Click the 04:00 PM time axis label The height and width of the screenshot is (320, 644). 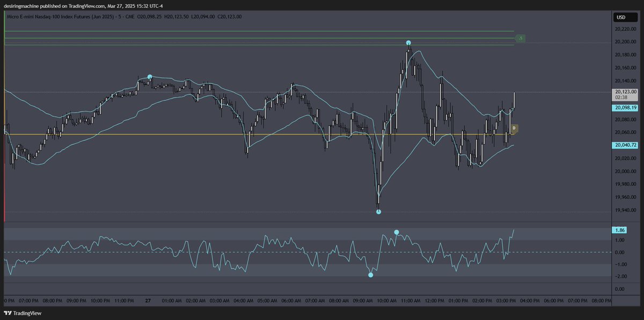coord(530,301)
